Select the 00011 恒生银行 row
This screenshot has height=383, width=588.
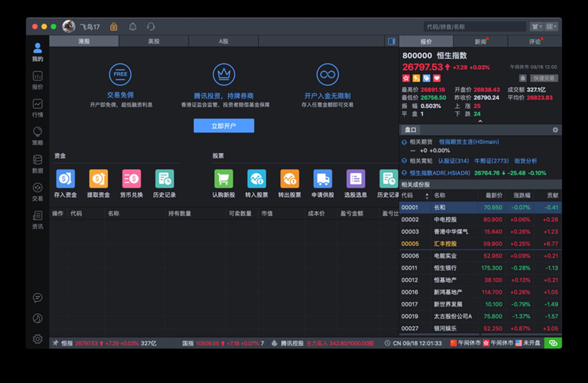(480, 268)
